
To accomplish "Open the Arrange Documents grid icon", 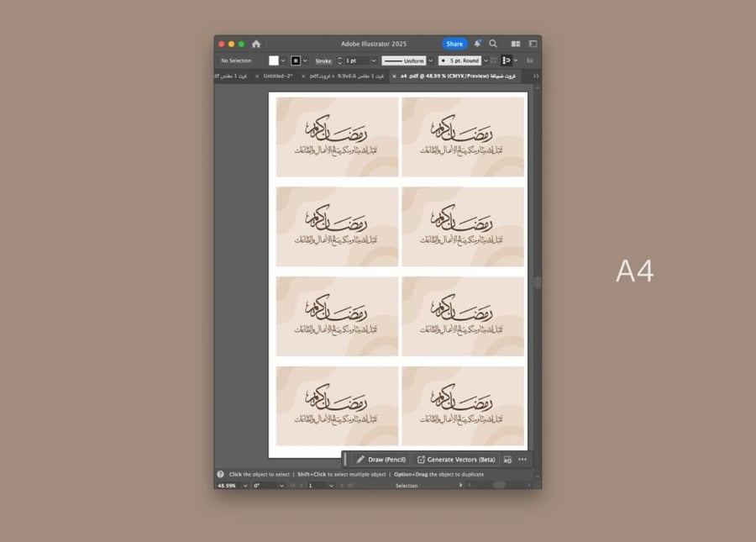I will pos(516,44).
